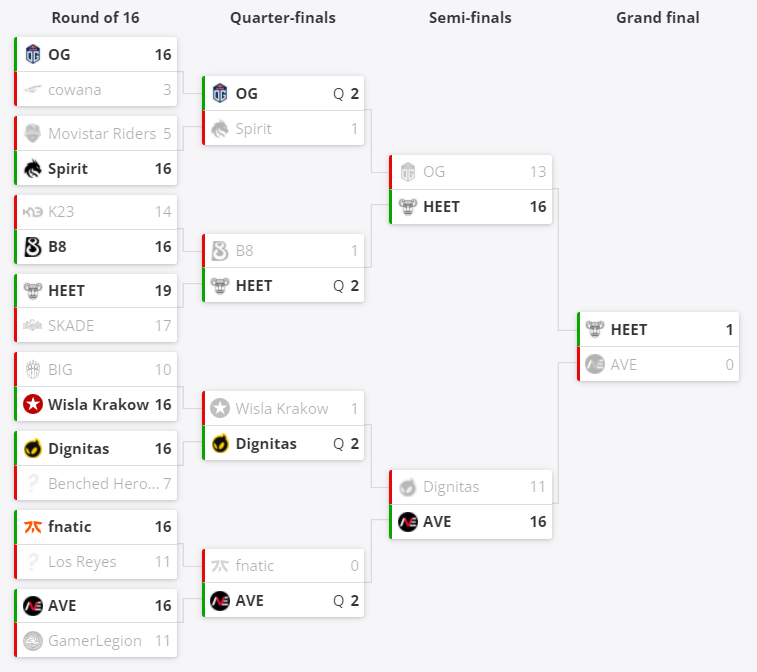Open the Movistar Riders team link
Image resolution: width=757 pixels, height=672 pixels.
pos(102,134)
